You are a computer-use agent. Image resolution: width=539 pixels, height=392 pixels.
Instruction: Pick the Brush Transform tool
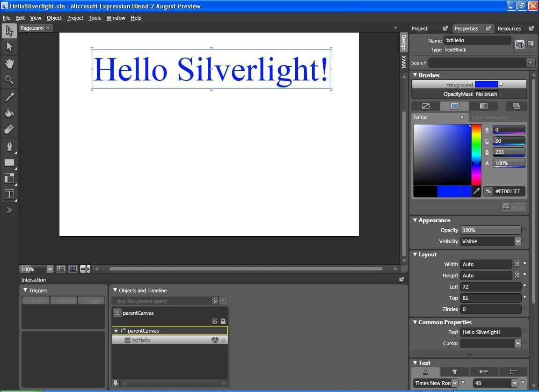[x=9, y=129]
